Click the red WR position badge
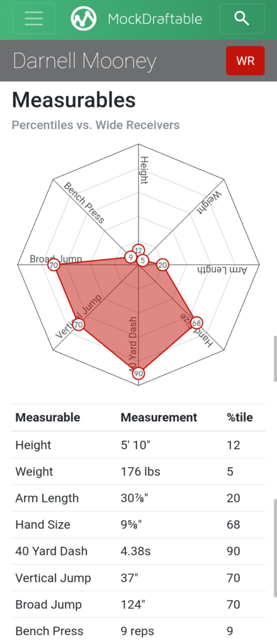This screenshot has height=644, width=277. click(x=246, y=61)
